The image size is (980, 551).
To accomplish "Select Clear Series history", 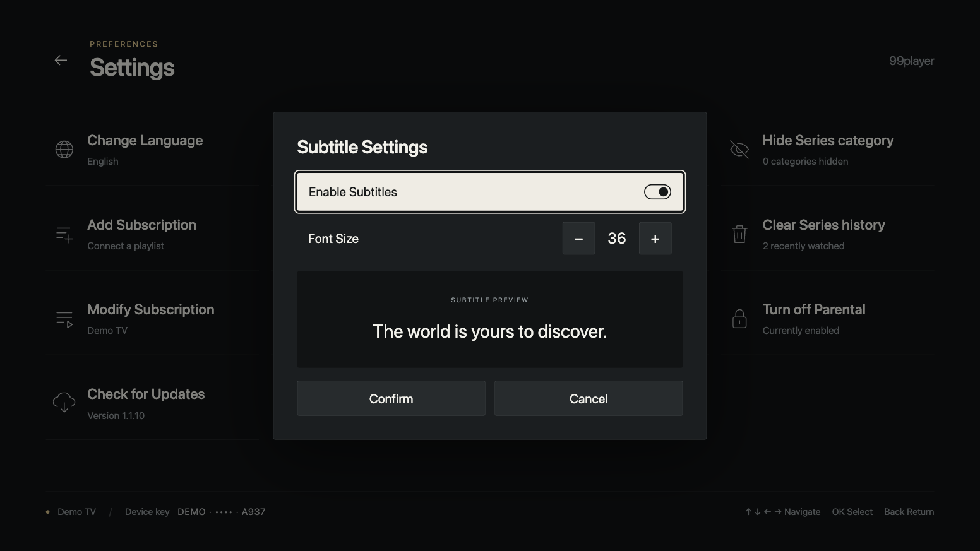I will 828,234.
